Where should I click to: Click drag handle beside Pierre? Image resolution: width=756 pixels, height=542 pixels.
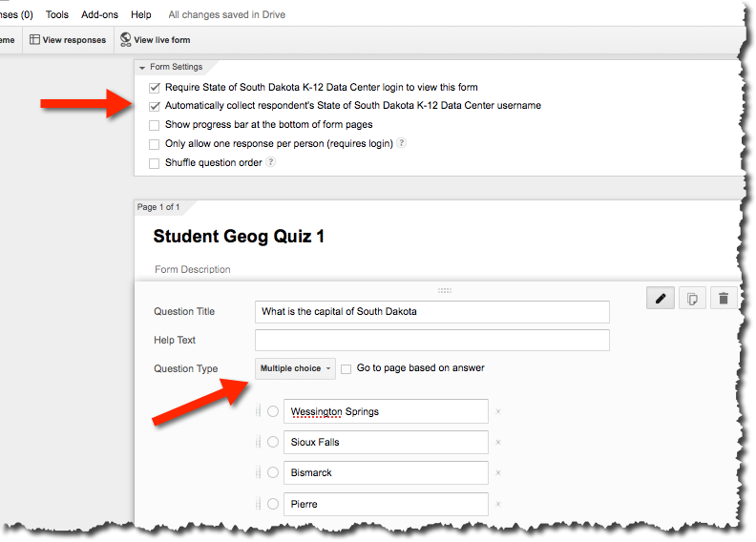point(258,504)
